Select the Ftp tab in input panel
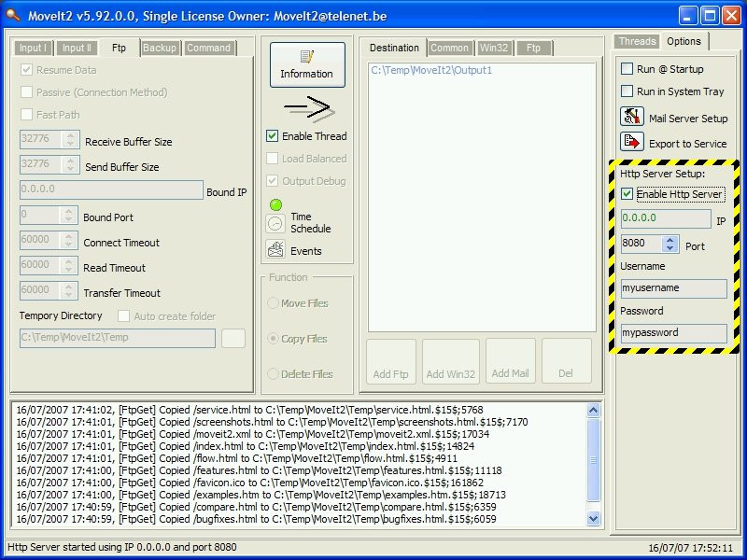747x560 pixels. click(120, 48)
